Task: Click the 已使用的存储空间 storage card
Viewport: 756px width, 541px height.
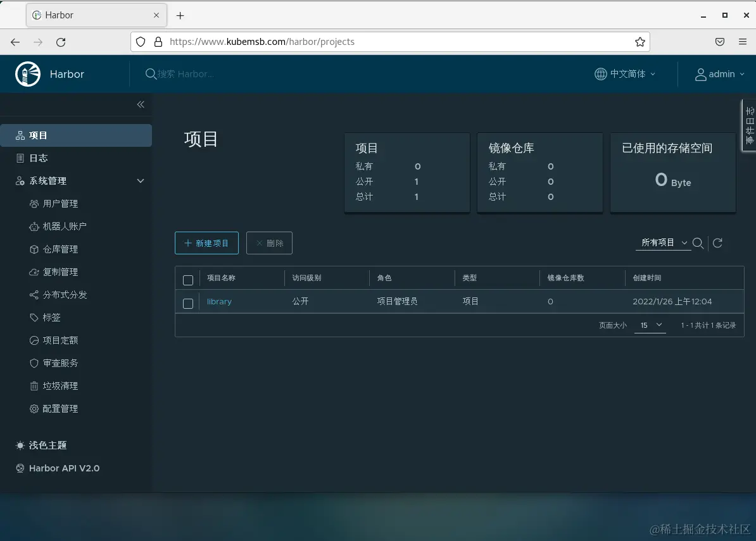Action: [x=673, y=173]
